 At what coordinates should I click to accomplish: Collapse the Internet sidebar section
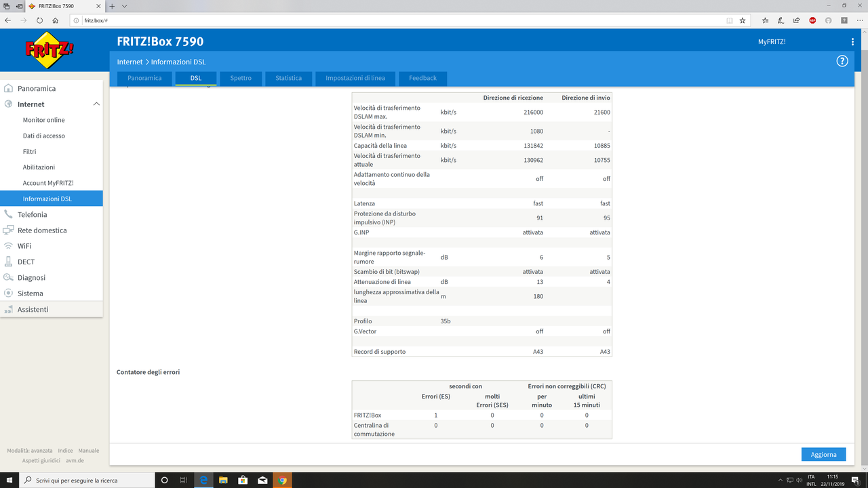point(96,104)
